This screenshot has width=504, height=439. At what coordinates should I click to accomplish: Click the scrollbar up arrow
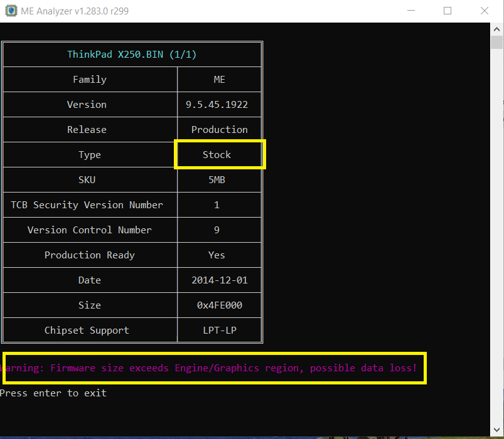(496, 29)
